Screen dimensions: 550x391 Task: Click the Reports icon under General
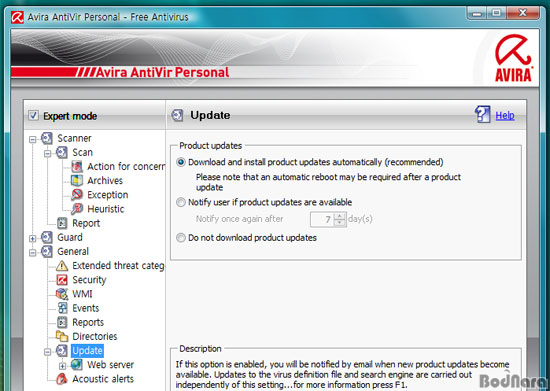tap(62, 322)
